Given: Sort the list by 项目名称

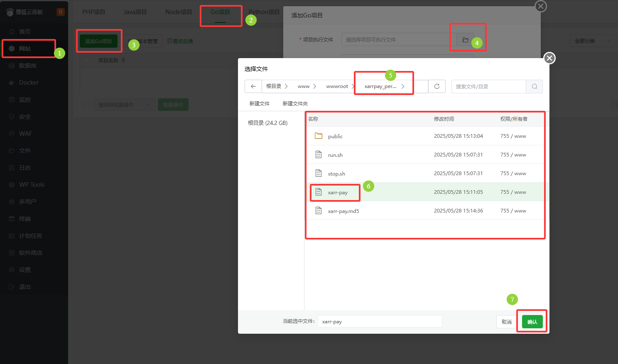Looking at the screenshot, I should (x=112, y=60).
